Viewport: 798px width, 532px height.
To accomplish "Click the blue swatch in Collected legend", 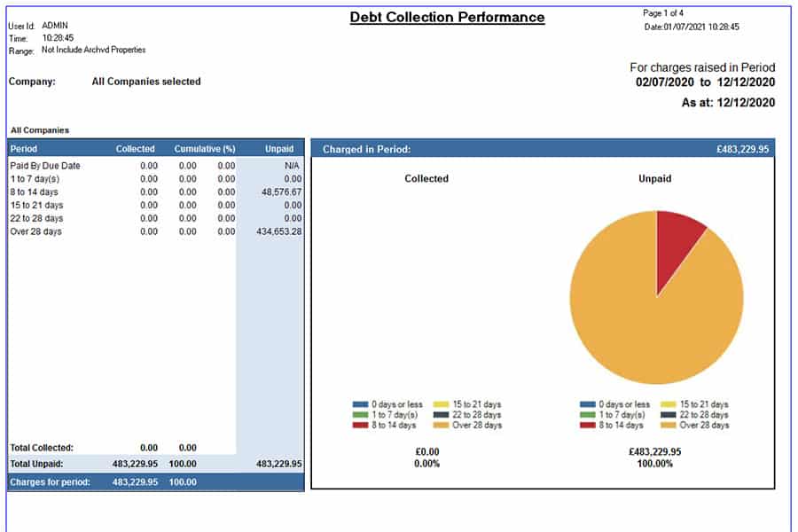I will pyautogui.click(x=359, y=404).
